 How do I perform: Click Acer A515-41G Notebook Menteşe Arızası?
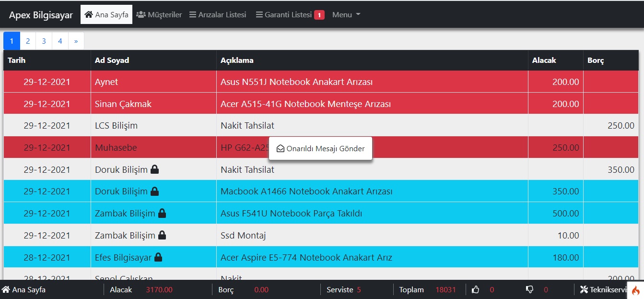305,104
